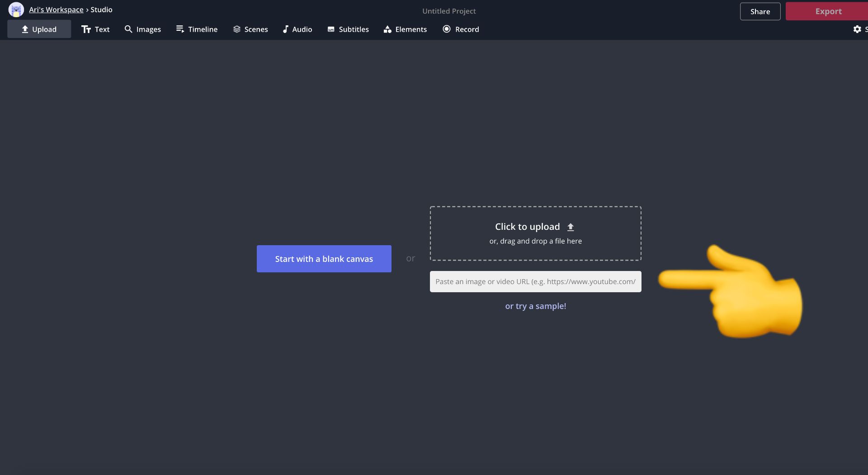868x475 pixels.
Task: Click the Share button
Action: point(760,11)
